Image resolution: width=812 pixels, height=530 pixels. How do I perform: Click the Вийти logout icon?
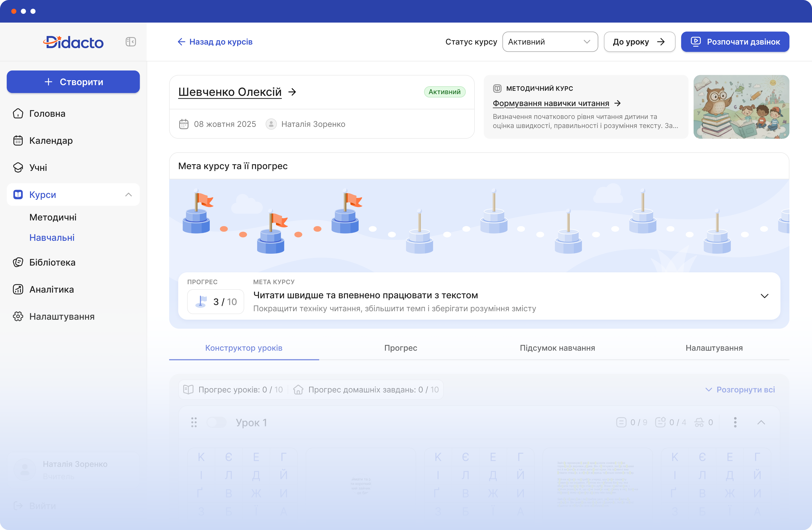click(x=18, y=506)
